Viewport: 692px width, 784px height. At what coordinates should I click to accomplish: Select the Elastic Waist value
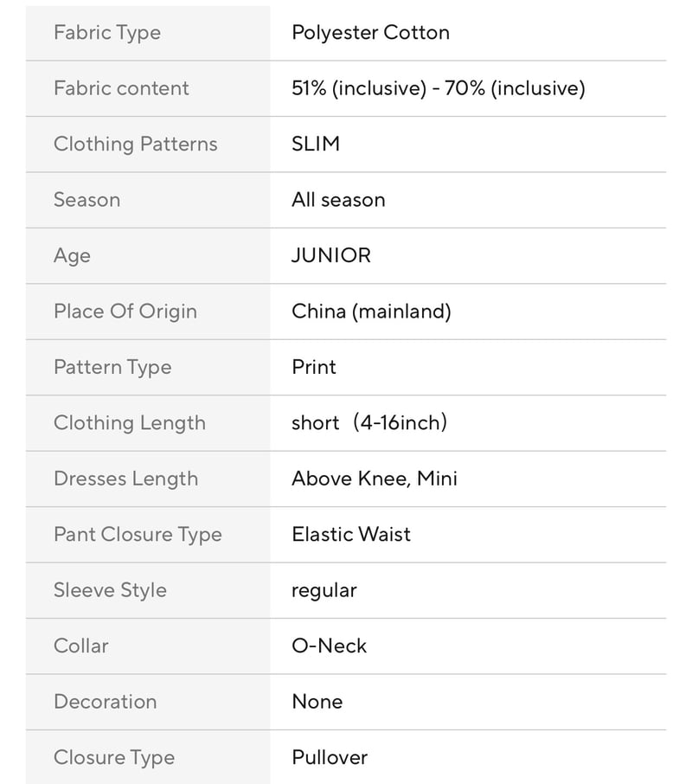tap(351, 535)
